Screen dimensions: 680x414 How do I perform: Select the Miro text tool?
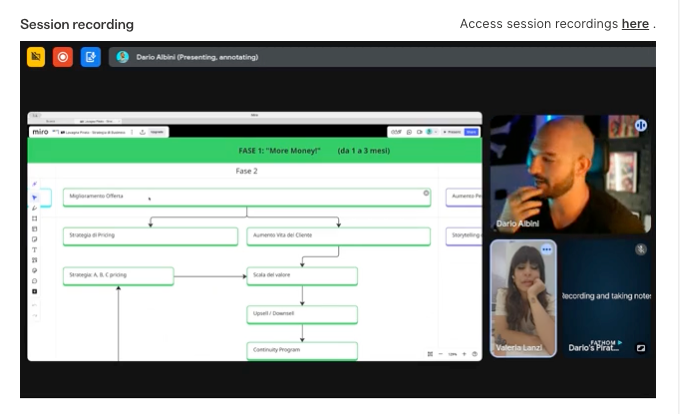coord(34,250)
